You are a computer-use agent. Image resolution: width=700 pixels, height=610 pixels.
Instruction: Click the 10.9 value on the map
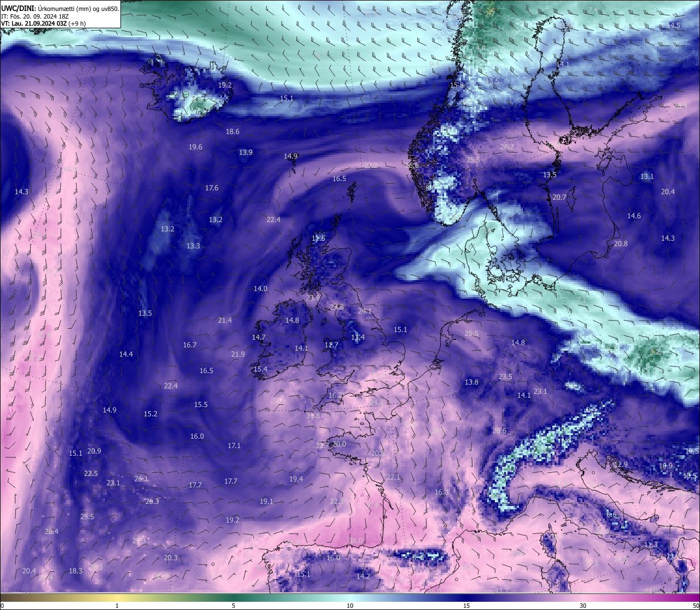(x=666, y=466)
